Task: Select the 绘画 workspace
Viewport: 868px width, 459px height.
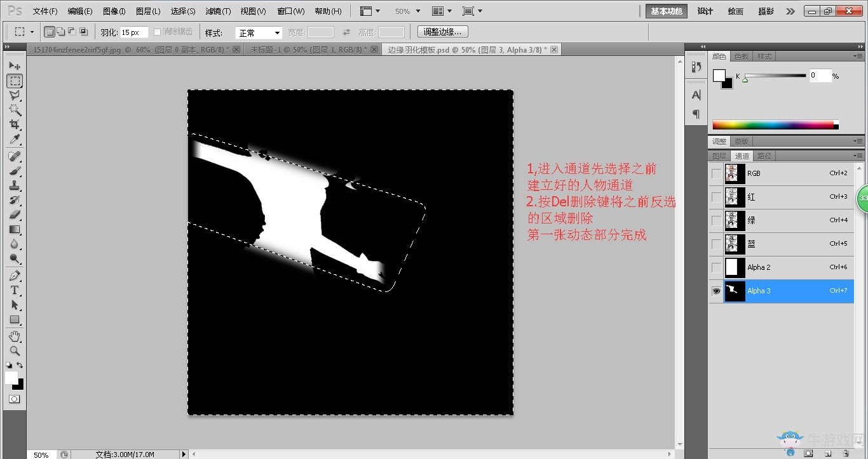Action: (x=736, y=11)
